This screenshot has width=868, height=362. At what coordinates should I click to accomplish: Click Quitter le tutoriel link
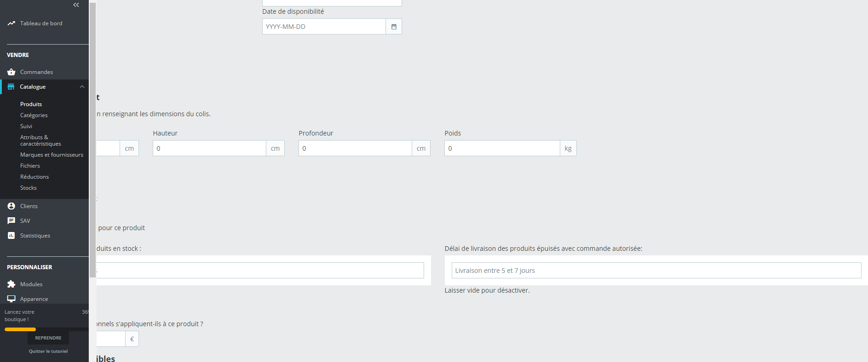coord(48,351)
